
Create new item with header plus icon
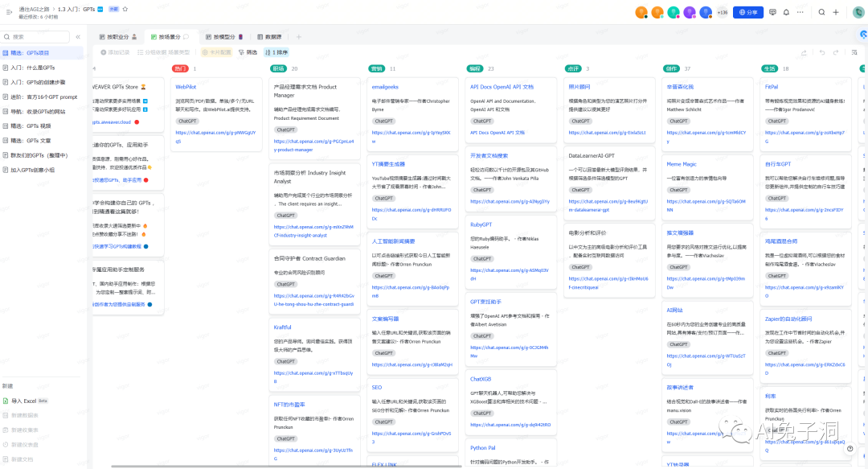pos(836,12)
